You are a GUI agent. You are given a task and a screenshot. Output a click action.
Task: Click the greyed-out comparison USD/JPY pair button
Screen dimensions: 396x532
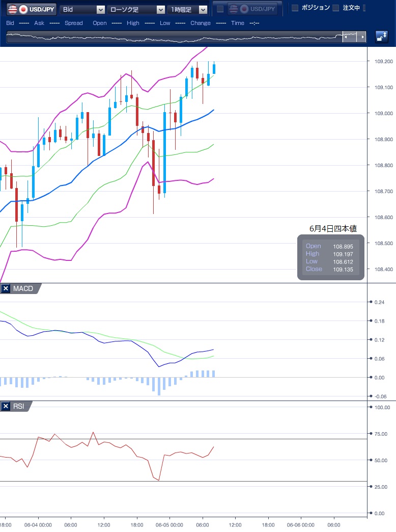[252, 9]
